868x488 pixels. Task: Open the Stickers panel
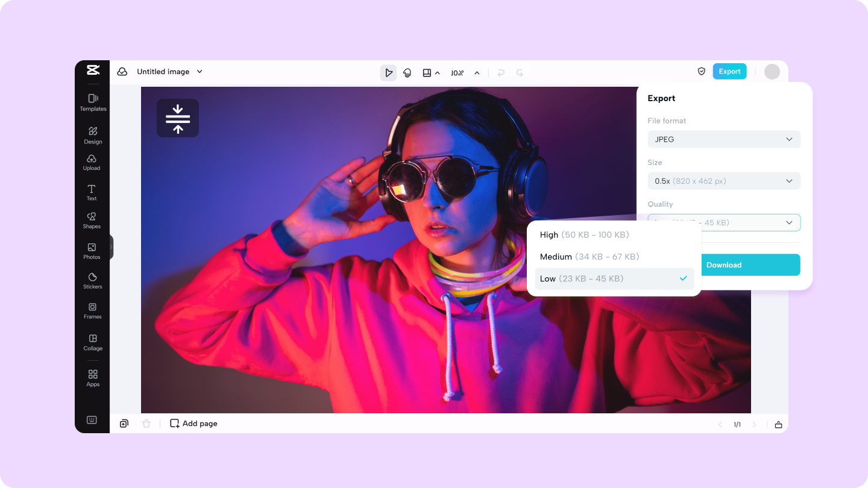click(x=92, y=281)
